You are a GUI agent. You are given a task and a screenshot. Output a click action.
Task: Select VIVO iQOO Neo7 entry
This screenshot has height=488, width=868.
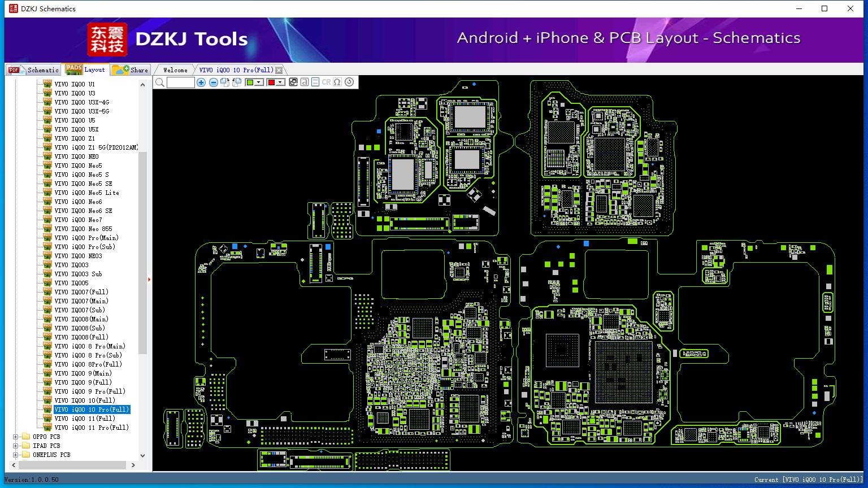click(x=79, y=220)
